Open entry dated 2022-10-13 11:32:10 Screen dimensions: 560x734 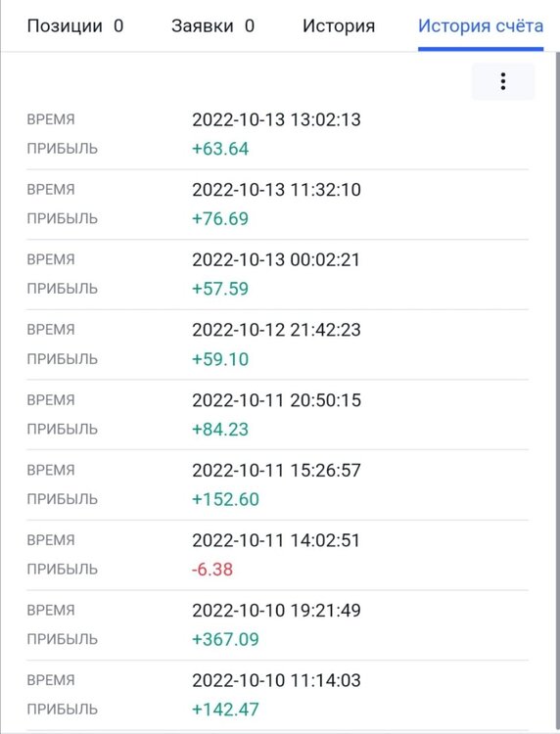(277, 205)
